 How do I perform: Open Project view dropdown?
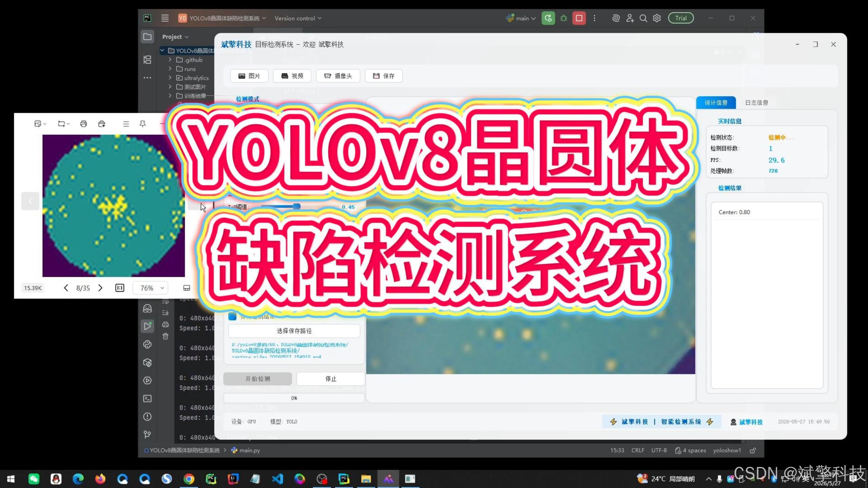point(175,37)
